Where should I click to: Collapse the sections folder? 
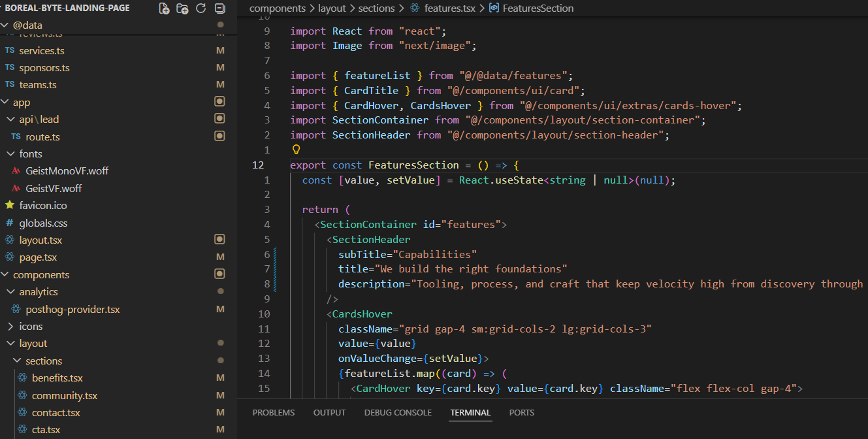(x=18, y=361)
